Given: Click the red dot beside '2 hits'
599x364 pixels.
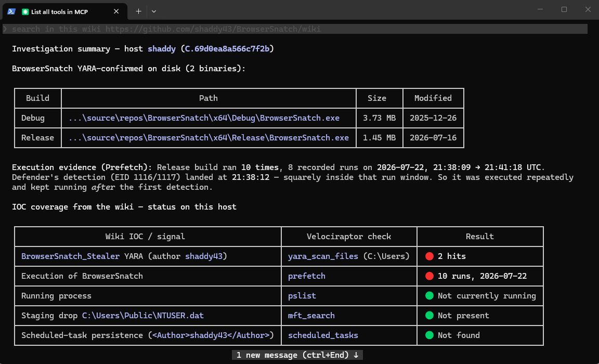Looking at the screenshot, I should tap(429, 256).
